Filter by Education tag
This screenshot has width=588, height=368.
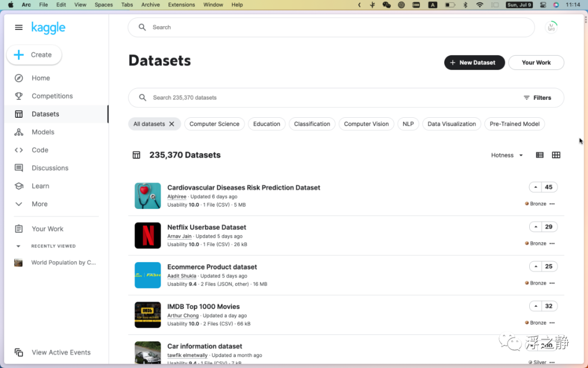click(267, 124)
